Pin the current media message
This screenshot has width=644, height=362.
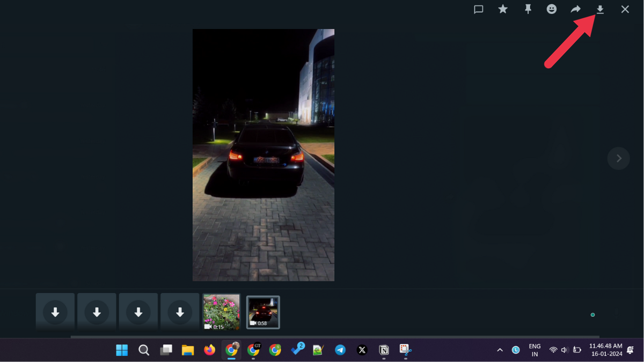point(528,9)
